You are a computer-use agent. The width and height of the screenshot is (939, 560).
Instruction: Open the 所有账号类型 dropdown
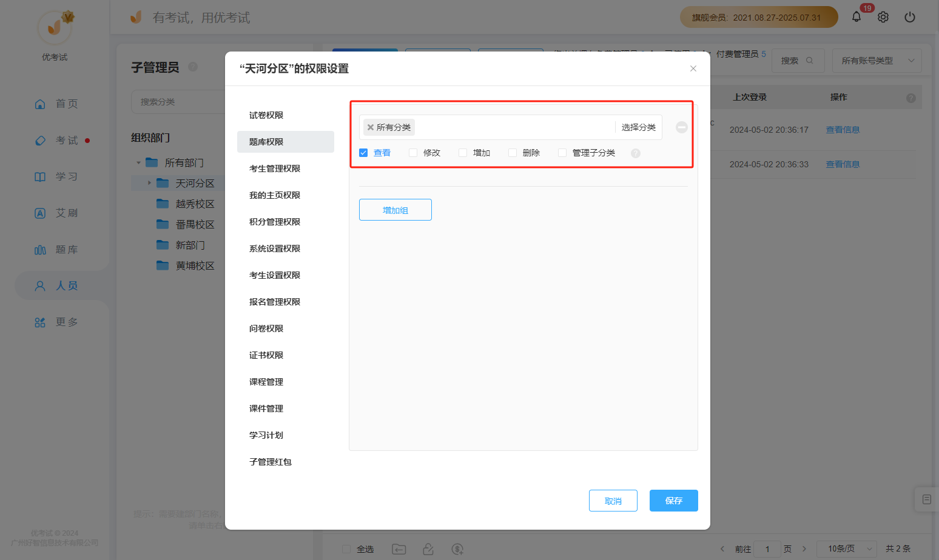tap(877, 61)
